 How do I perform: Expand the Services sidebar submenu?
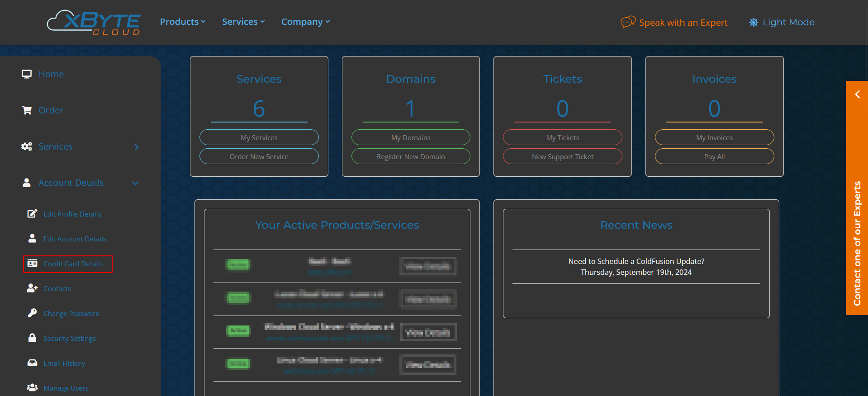click(x=136, y=147)
